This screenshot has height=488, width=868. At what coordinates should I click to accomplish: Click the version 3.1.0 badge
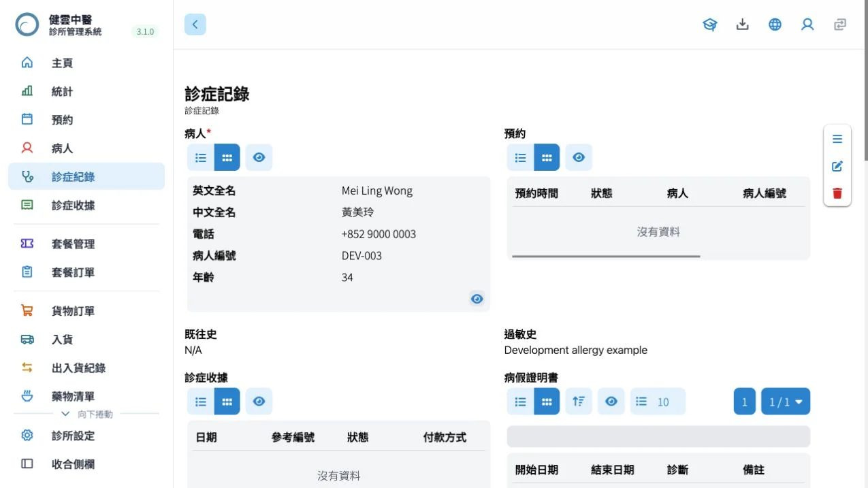click(x=145, y=31)
